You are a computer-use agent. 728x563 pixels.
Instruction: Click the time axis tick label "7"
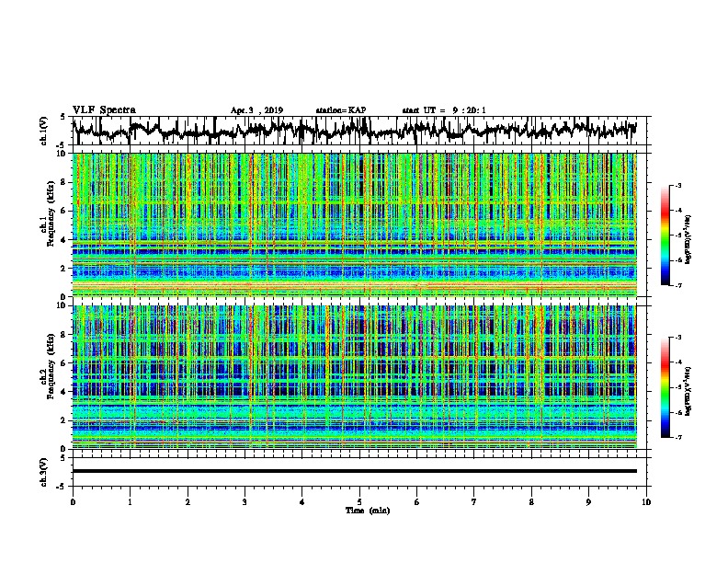474,502
